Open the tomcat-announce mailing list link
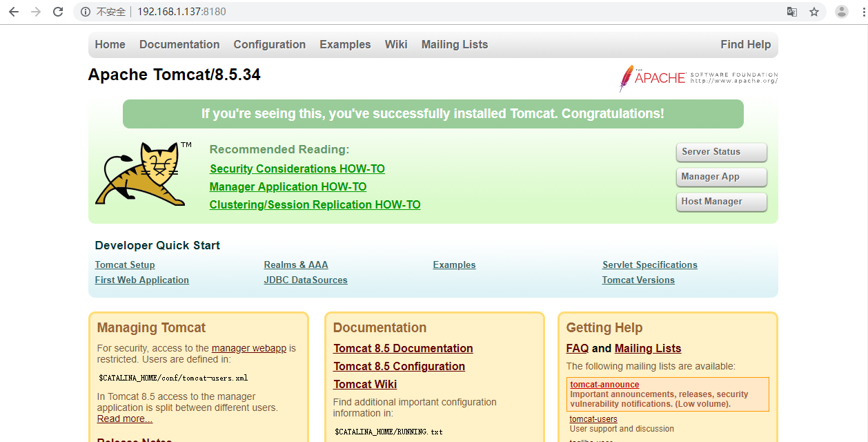 (604, 385)
